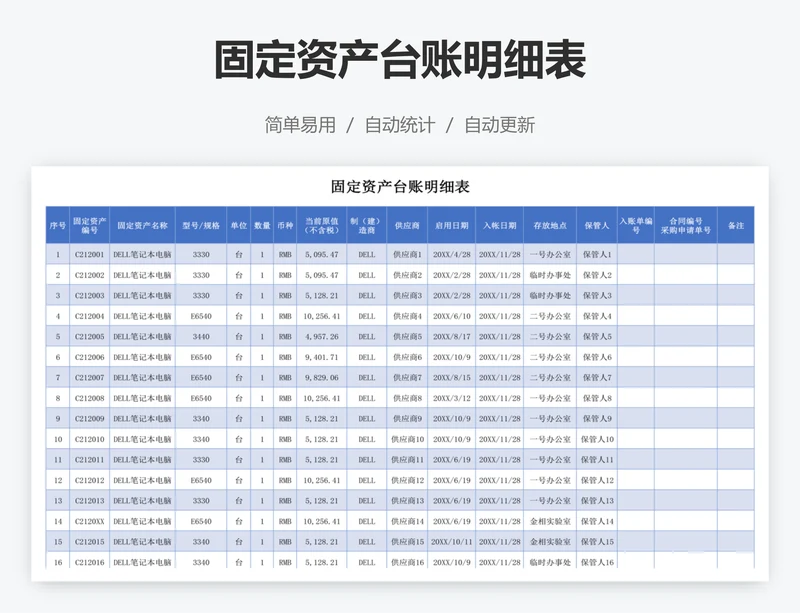Viewport: 800px width, 613px height.
Task: Click custodian cell 保管人1
Action: tap(597, 254)
